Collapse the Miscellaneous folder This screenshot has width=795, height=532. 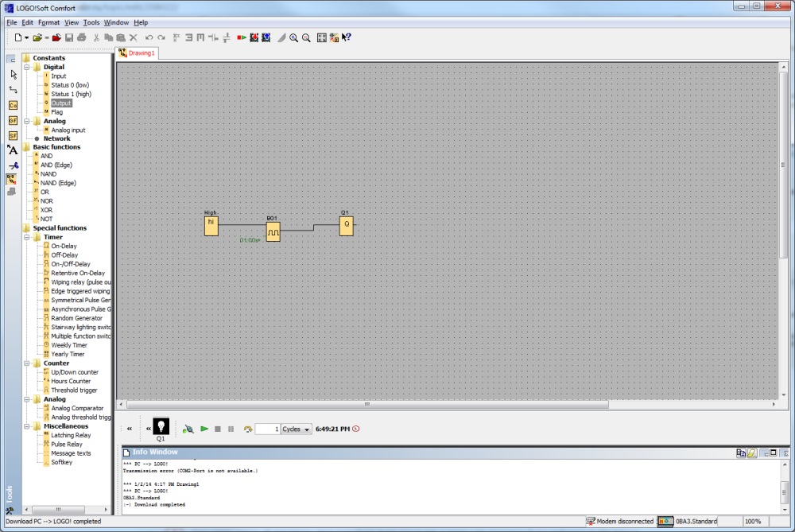click(27, 426)
